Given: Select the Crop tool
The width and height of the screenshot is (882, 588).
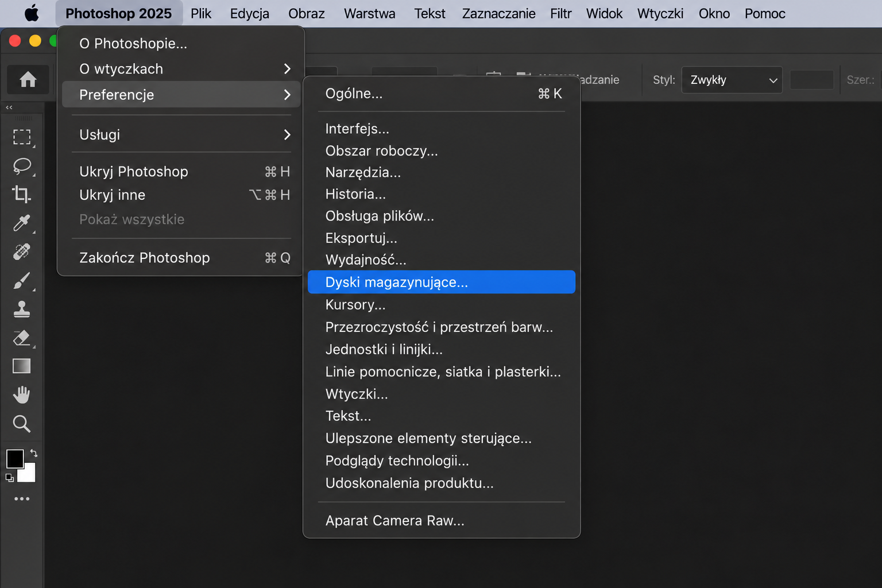Looking at the screenshot, I should tap(22, 194).
